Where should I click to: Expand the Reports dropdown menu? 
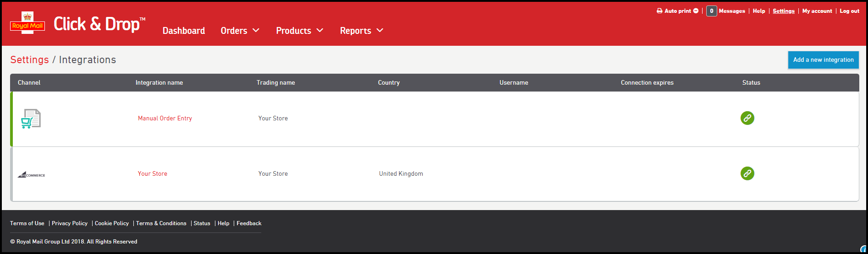361,31
